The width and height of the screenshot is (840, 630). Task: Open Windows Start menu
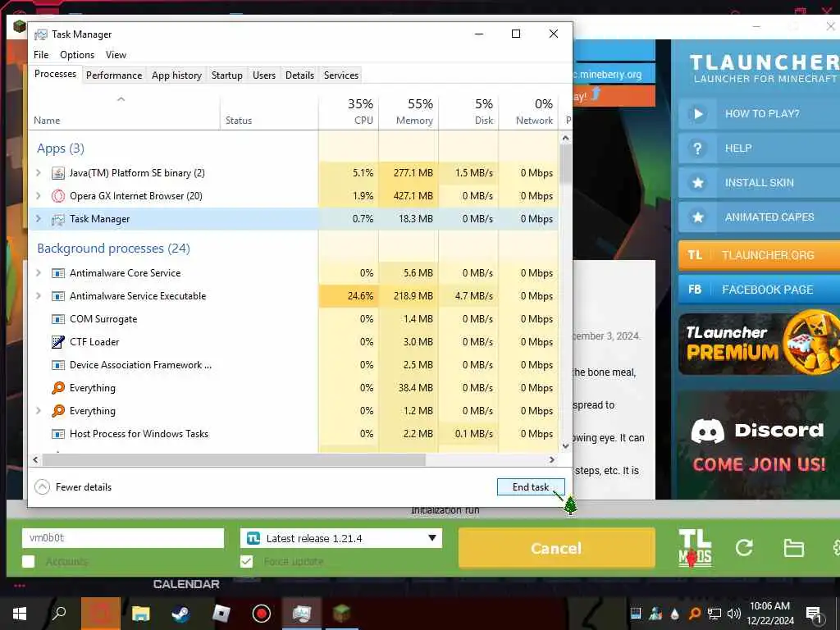[x=20, y=614]
